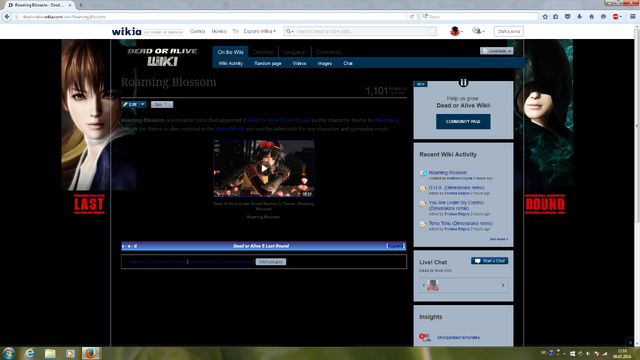
Task: Open the Wiki Activity link
Action: pos(231,64)
